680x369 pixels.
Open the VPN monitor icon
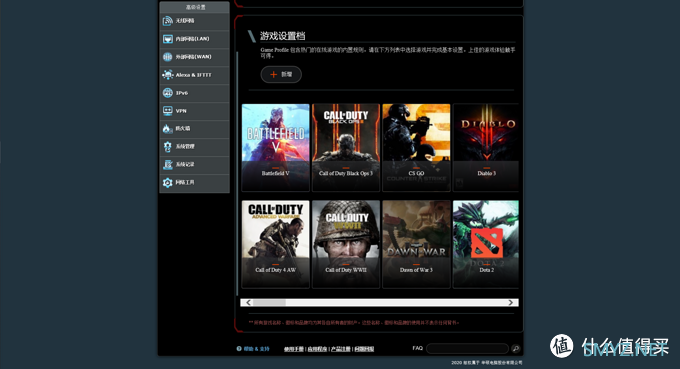click(x=167, y=111)
